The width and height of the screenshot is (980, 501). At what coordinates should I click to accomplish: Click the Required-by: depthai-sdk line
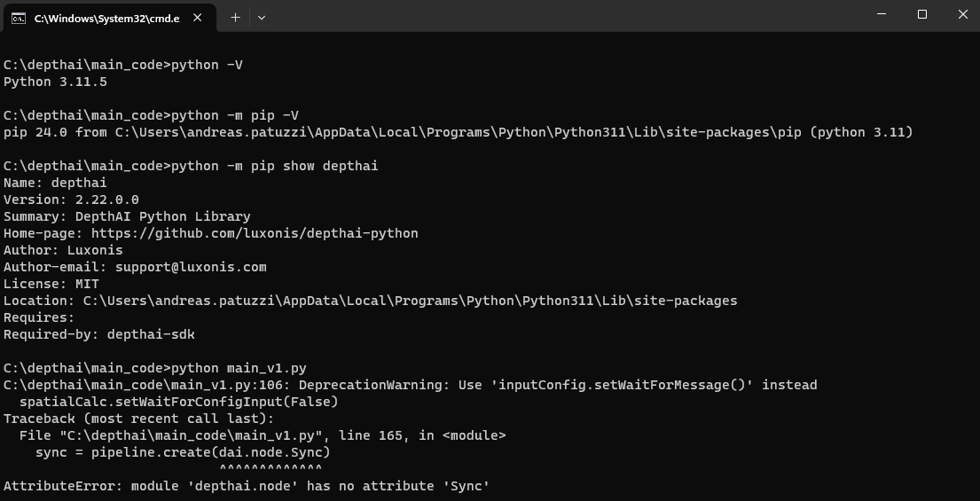99,334
